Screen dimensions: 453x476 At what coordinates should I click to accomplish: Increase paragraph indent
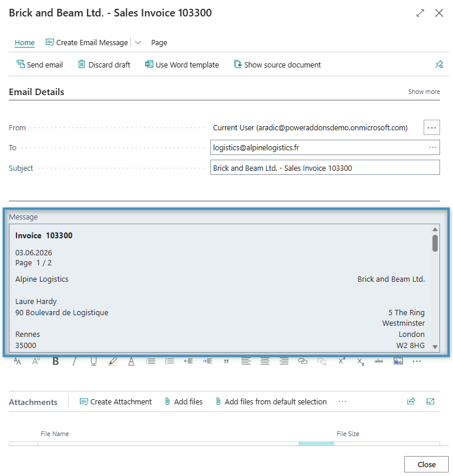tap(207, 361)
